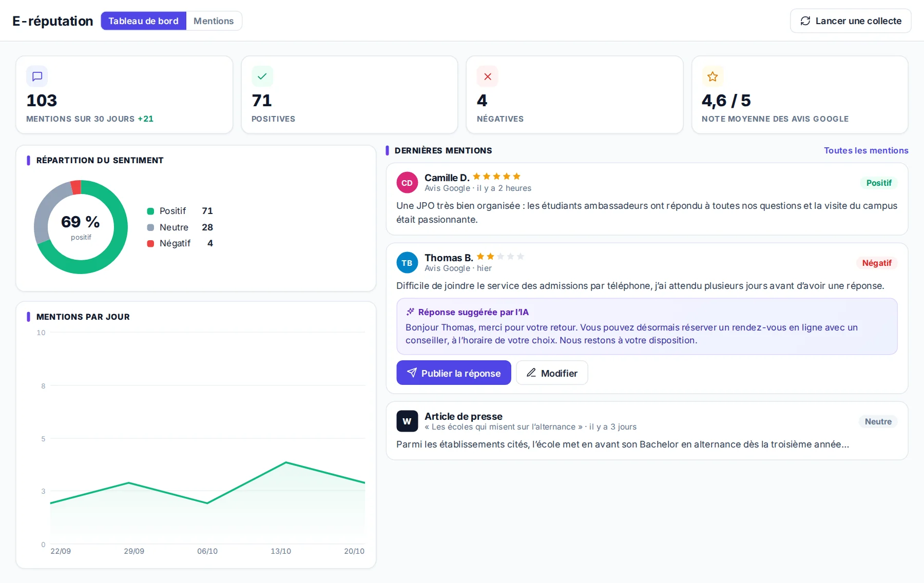Click the Positif badge on Camille D.'s review
Image resolution: width=924 pixels, height=583 pixels.
(879, 183)
